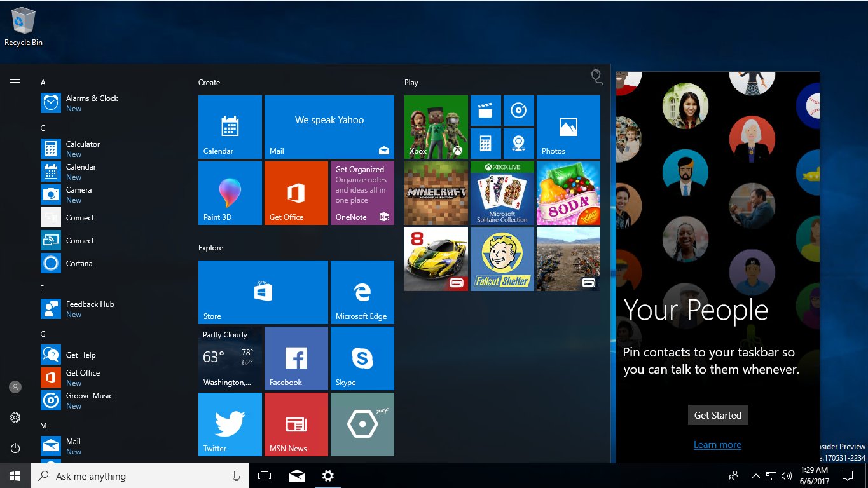The width and height of the screenshot is (868, 488).
Task: Launch the Fallout Shelter tile
Action: [x=502, y=259]
